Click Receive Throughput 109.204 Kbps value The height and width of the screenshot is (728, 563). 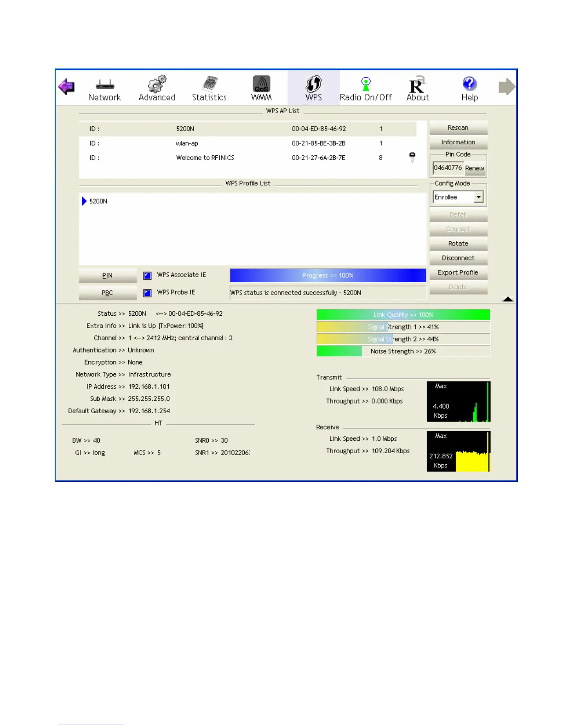click(391, 451)
